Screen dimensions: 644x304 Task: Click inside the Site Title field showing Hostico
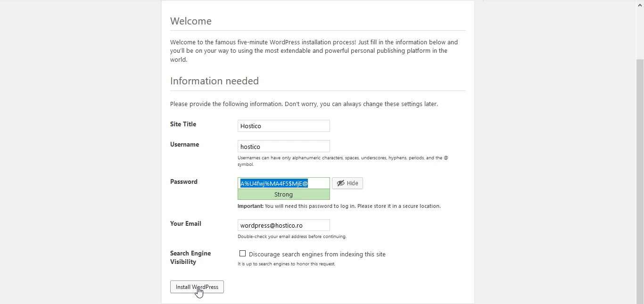coord(283,126)
